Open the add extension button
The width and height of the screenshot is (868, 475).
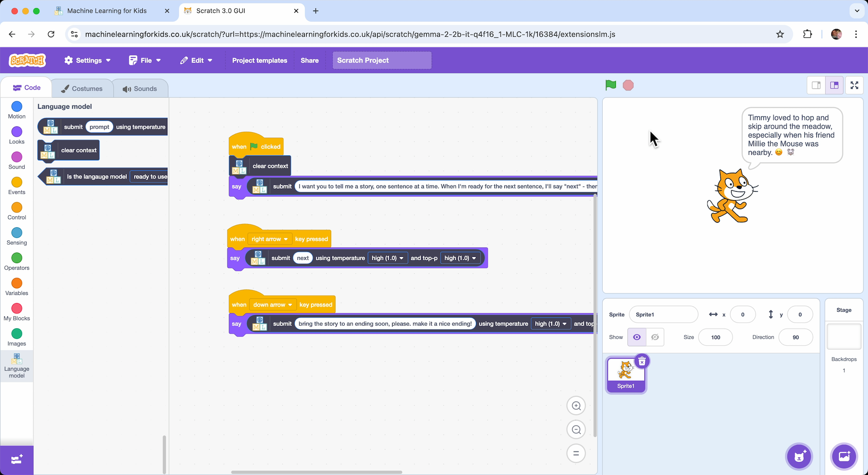[17, 460]
